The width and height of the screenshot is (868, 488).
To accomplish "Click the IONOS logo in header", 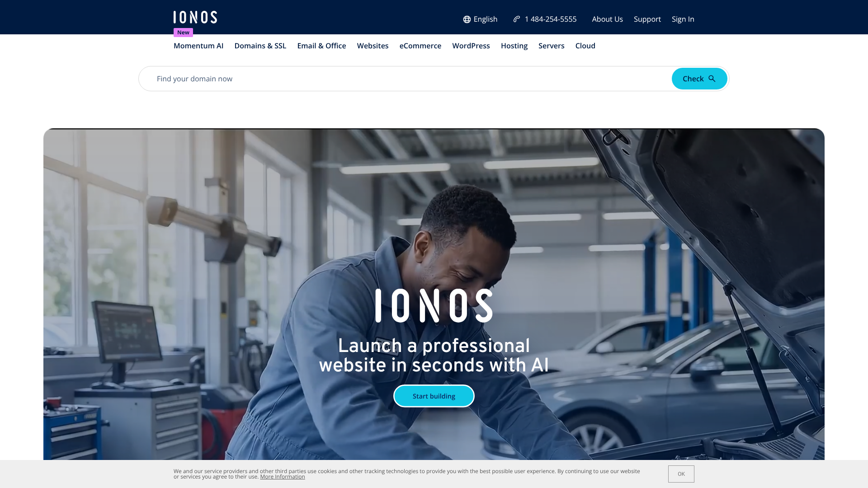I will pos(195,17).
